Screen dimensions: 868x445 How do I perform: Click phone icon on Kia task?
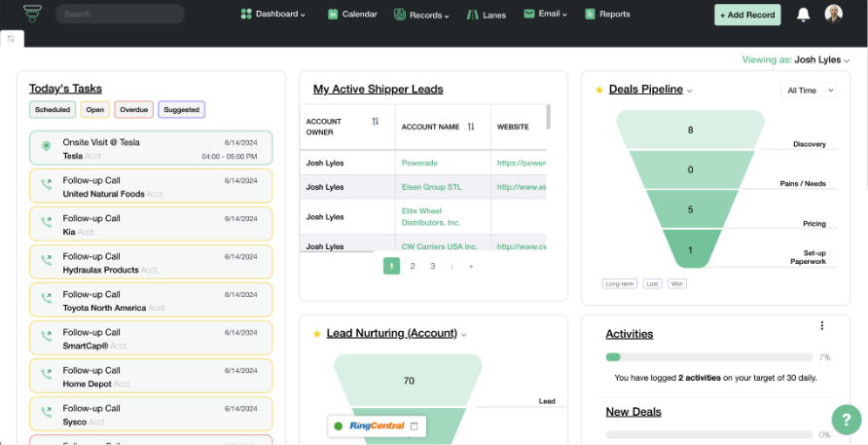click(x=47, y=222)
